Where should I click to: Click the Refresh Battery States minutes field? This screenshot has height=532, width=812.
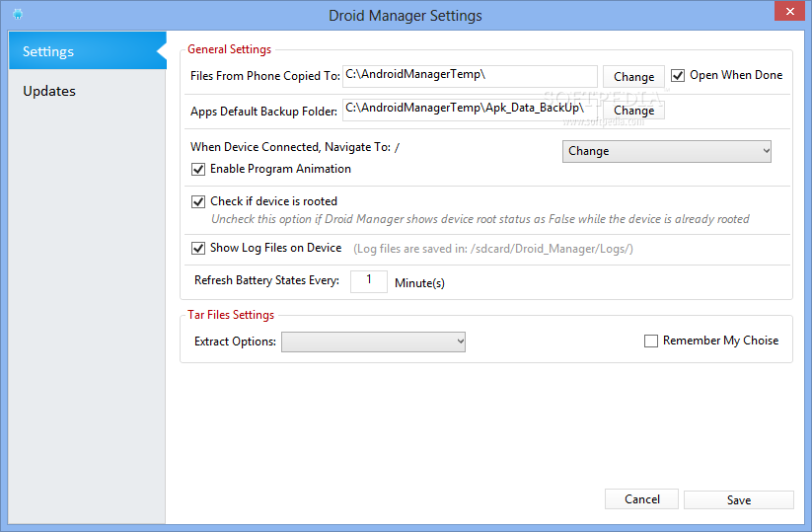369,281
